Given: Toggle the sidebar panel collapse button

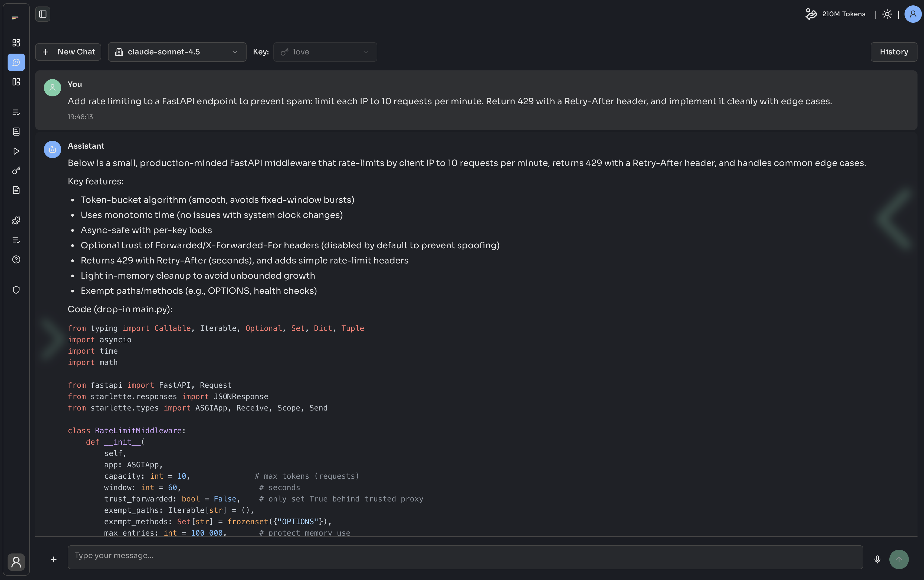Looking at the screenshot, I should pos(42,14).
